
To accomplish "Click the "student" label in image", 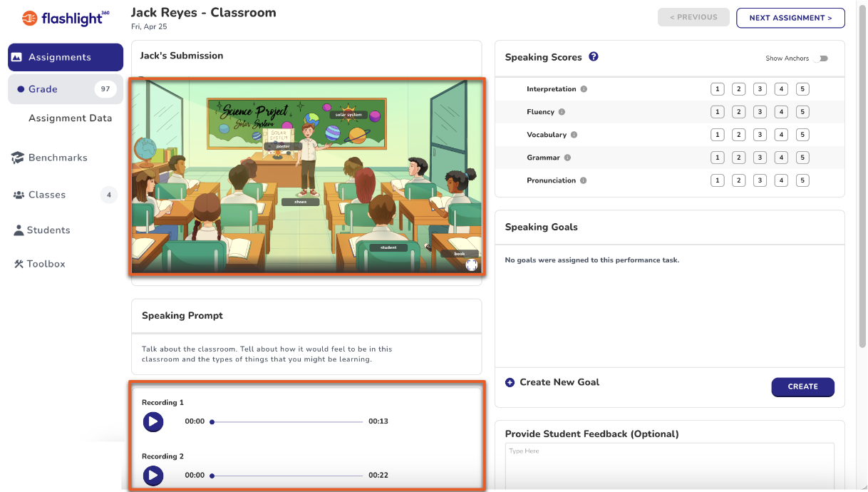I will click(x=388, y=247).
